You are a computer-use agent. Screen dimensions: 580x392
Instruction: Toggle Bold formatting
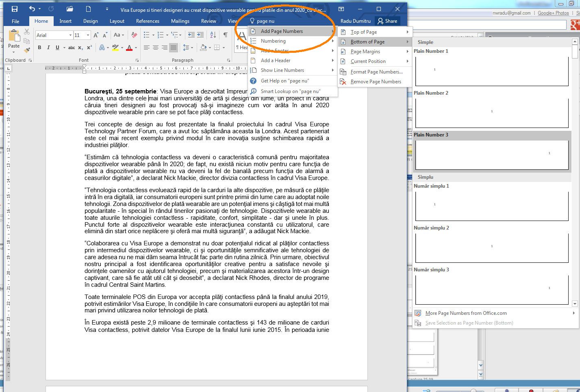click(39, 48)
